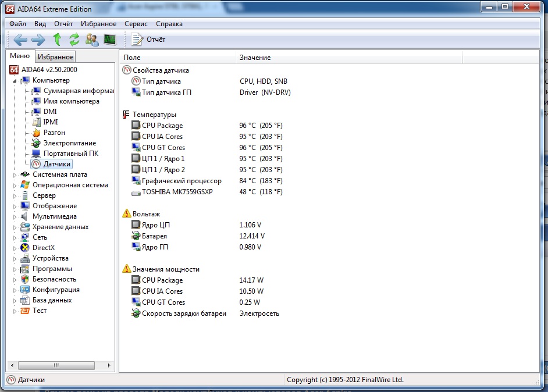548x392 pixels.
Task: Click the Компьютер monitor icon
Action: (25, 80)
